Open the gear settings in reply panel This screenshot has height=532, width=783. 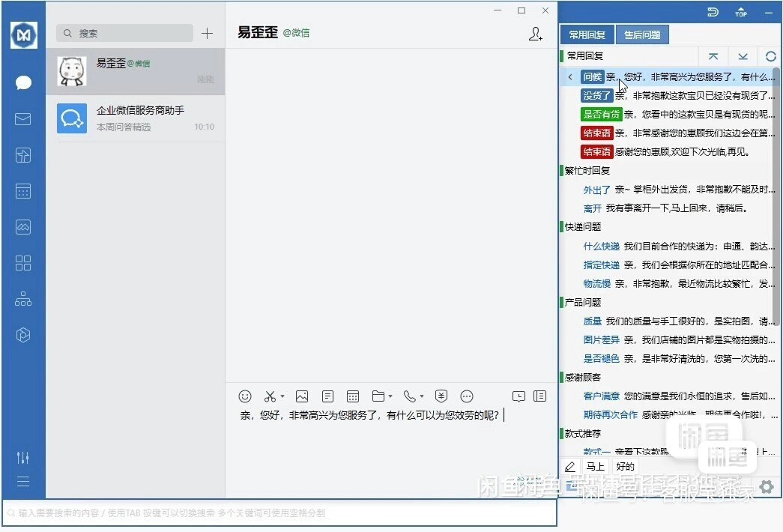[x=767, y=486]
